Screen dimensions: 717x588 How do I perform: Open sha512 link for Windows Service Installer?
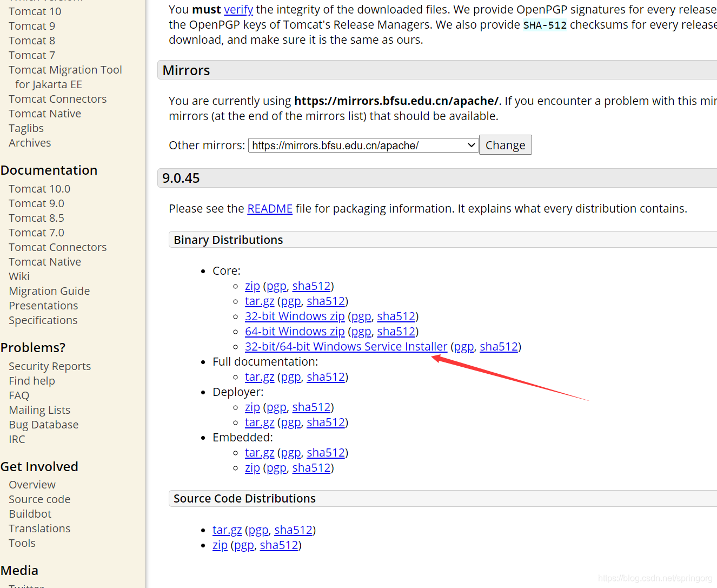499,347
